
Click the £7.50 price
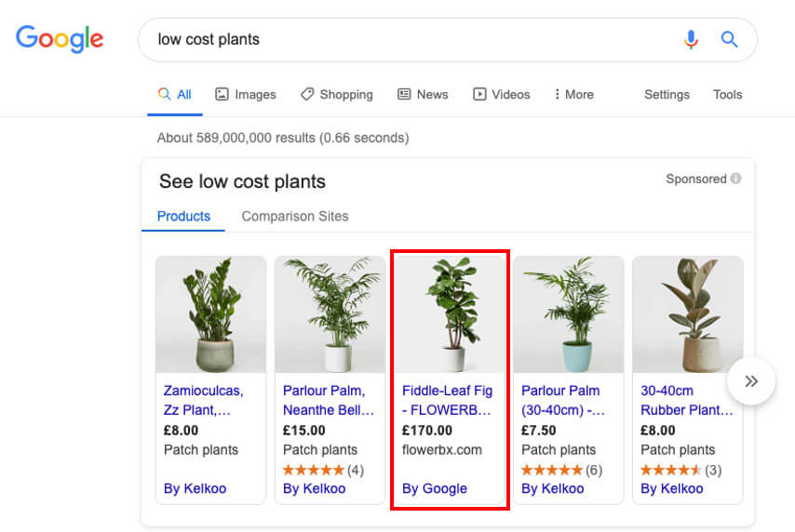[538, 431]
